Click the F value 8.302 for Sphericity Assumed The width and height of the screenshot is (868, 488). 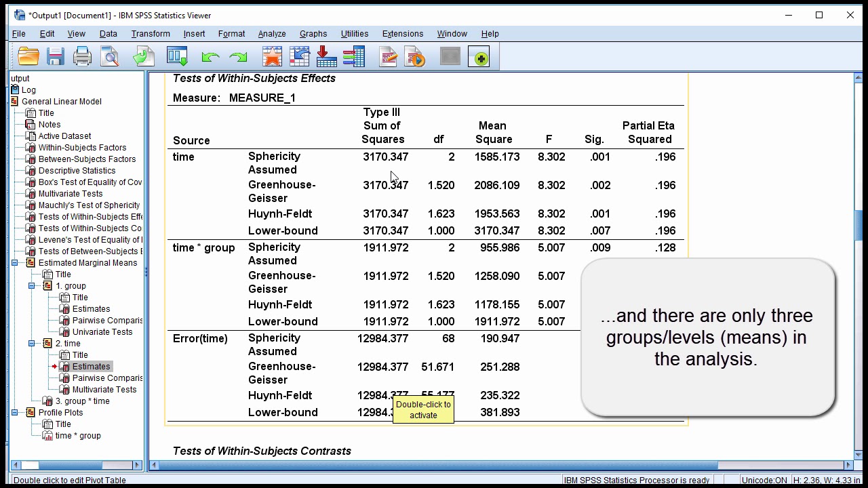click(x=551, y=157)
